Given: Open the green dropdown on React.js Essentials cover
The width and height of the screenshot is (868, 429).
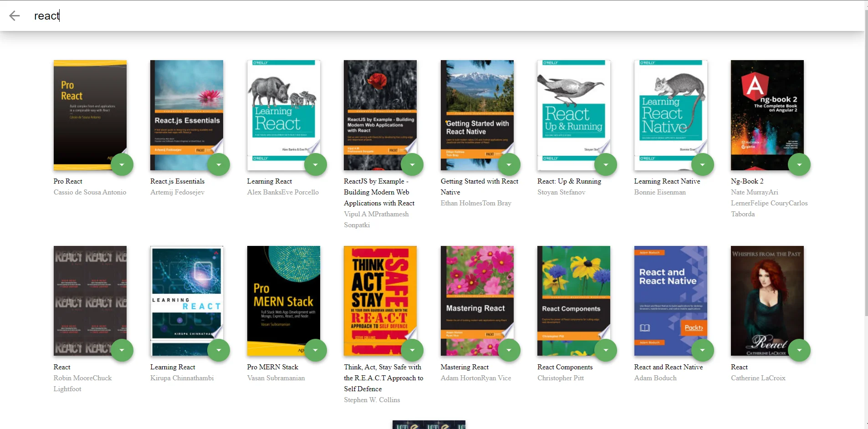Looking at the screenshot, I should (x=219, y=164).
